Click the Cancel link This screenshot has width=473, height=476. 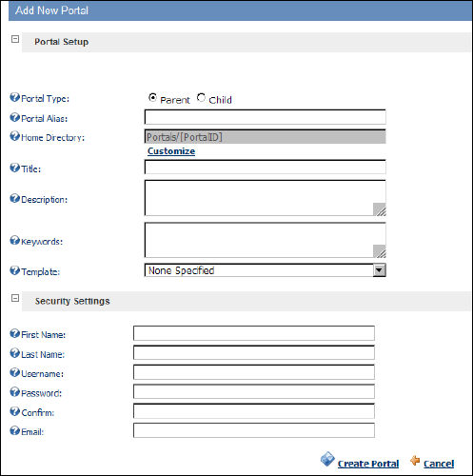(x=439, y=464)
